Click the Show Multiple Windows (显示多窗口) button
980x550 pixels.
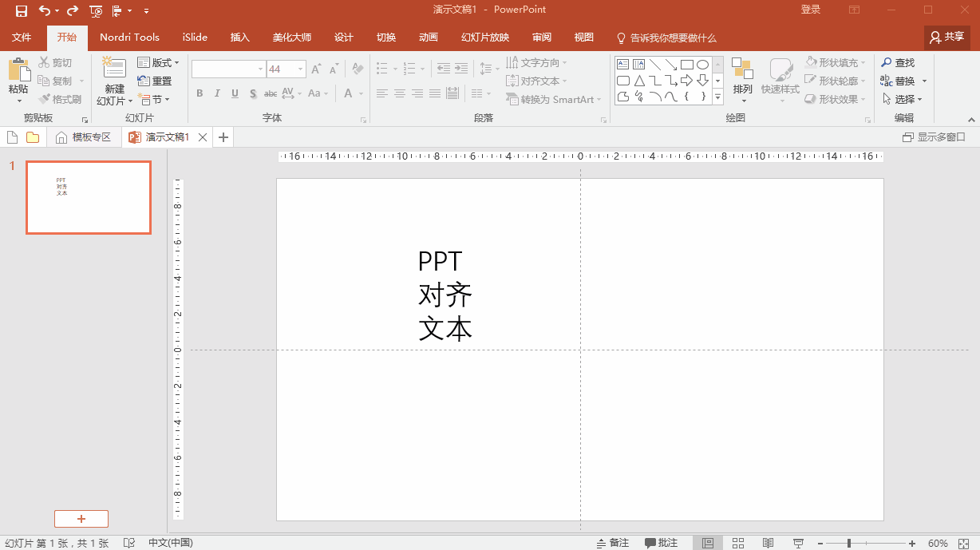point(934,137)
